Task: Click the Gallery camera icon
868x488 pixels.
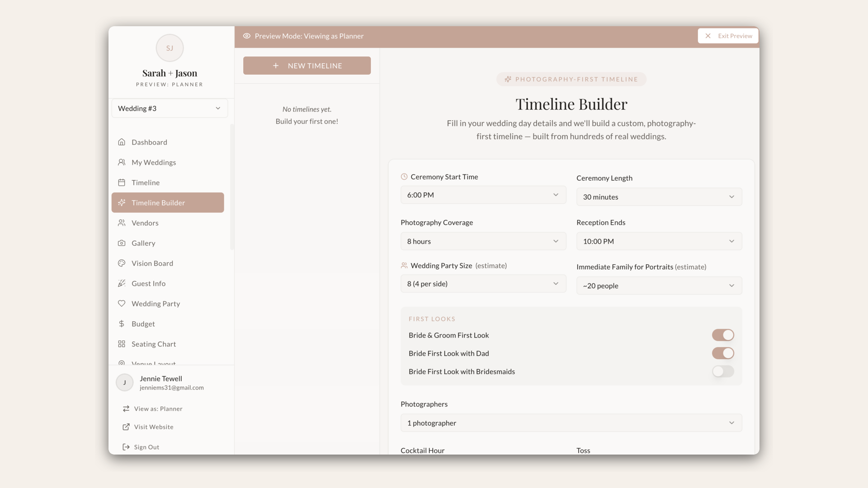Action: pyautogui.click(x=122, y=243)
